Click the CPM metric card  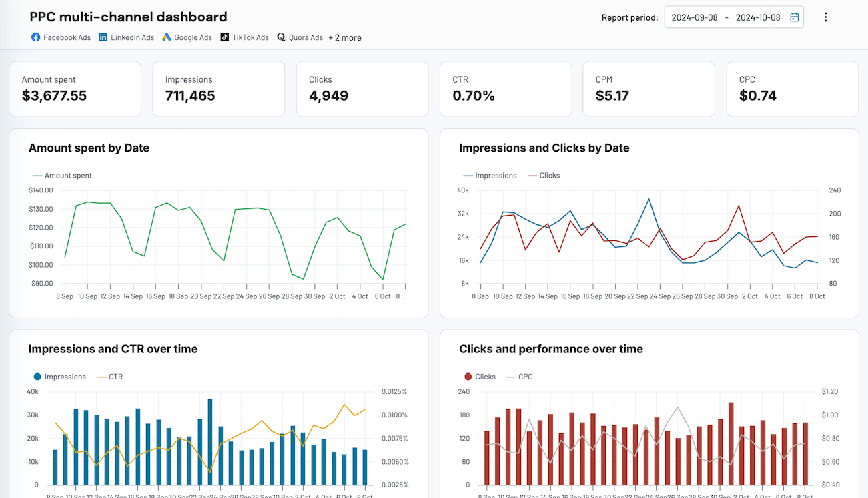648,89
